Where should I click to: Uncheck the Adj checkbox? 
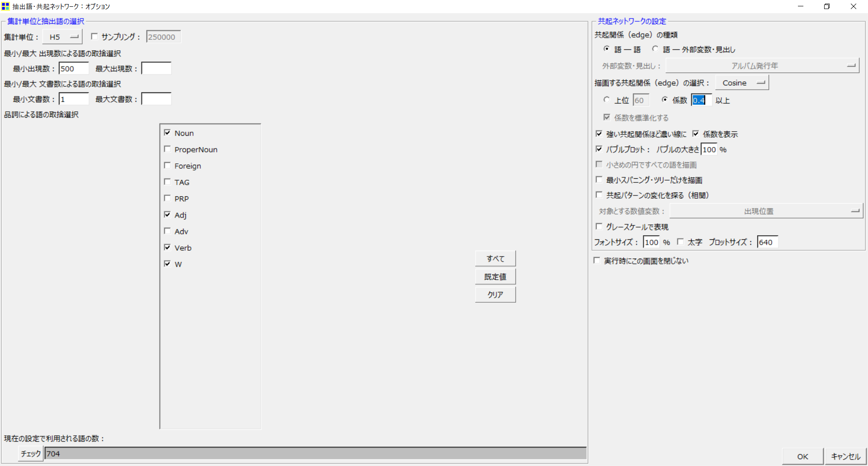pos(168,214)
